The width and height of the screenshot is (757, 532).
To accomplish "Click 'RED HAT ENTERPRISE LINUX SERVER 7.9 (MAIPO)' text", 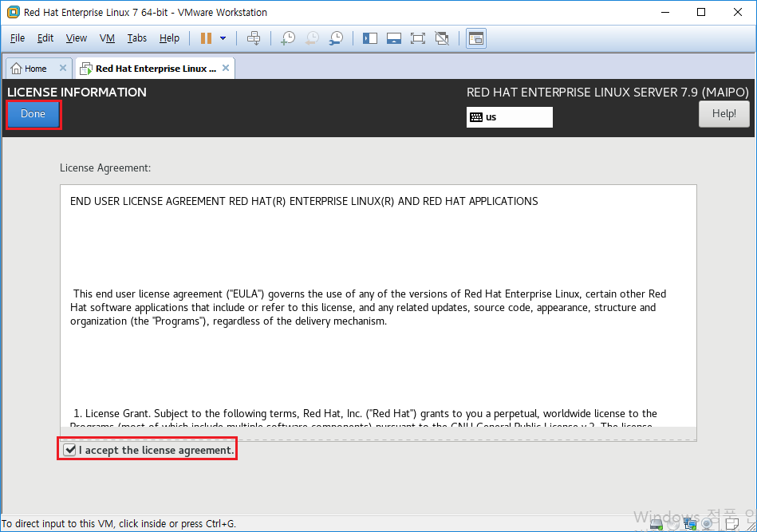I will [607, 93].
